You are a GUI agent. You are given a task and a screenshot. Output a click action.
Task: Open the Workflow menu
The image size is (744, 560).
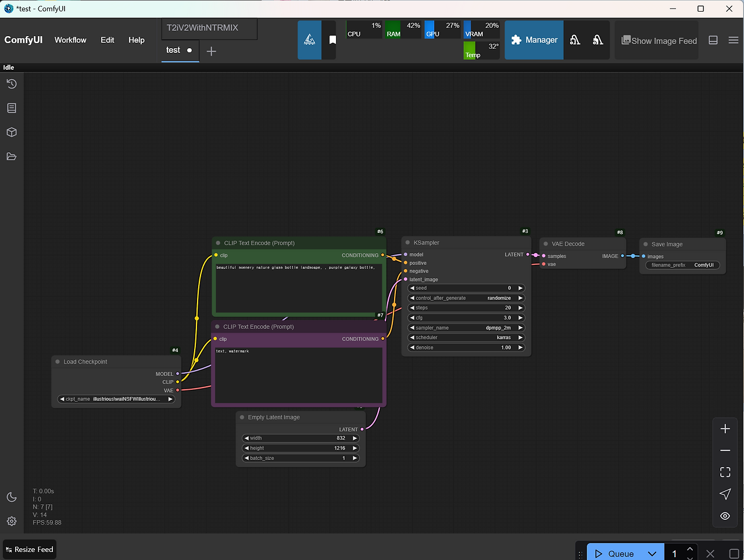click(70, 40)
